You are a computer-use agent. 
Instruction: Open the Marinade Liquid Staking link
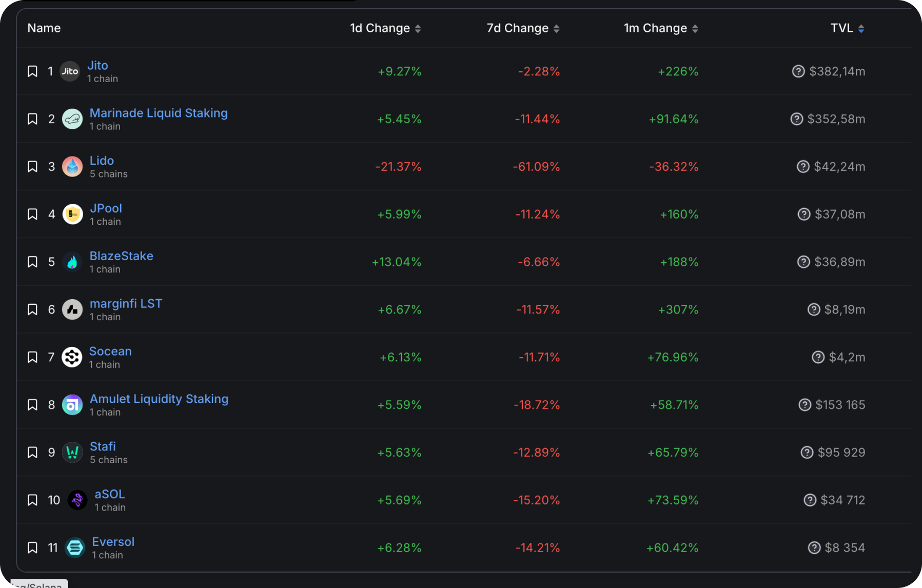click(x=159, y=113)
